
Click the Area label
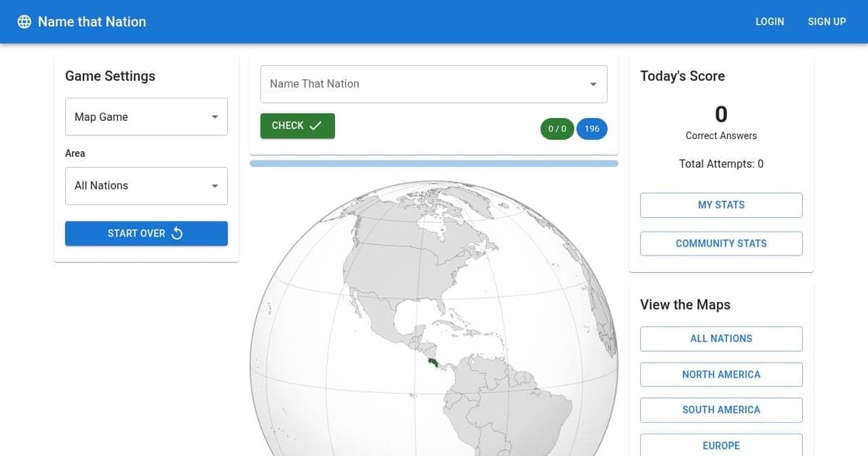(x=75, y=153)
